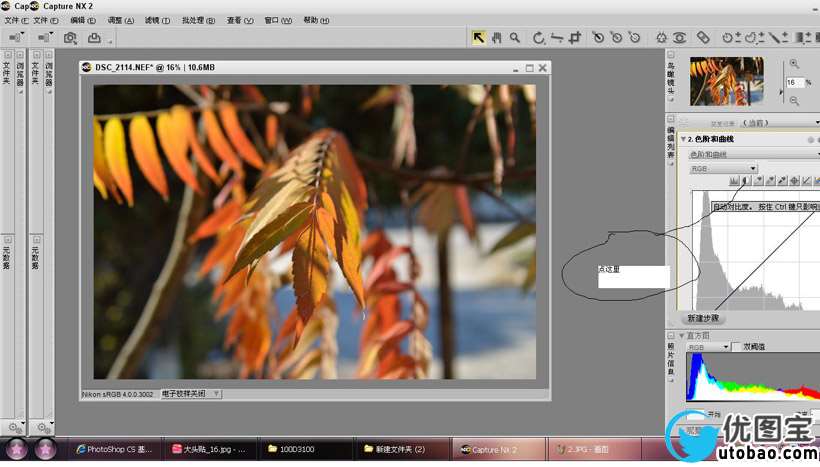Enable the 双阈值 double threshold checkbox
Screen dimensions: 820x467
[736, 347]
